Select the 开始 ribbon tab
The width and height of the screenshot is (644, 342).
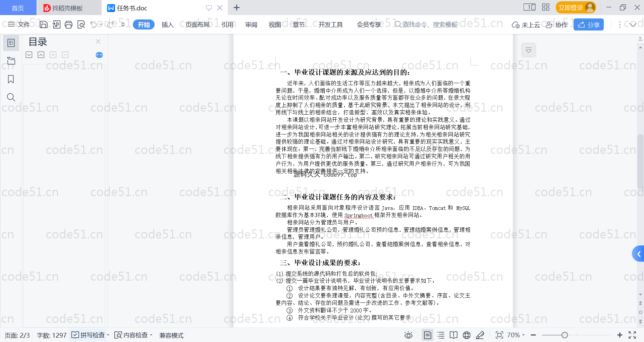click(144, 24)
